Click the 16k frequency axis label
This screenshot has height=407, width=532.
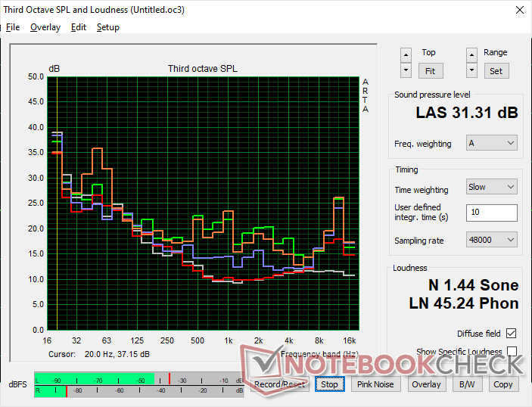[x=350, y=340]
